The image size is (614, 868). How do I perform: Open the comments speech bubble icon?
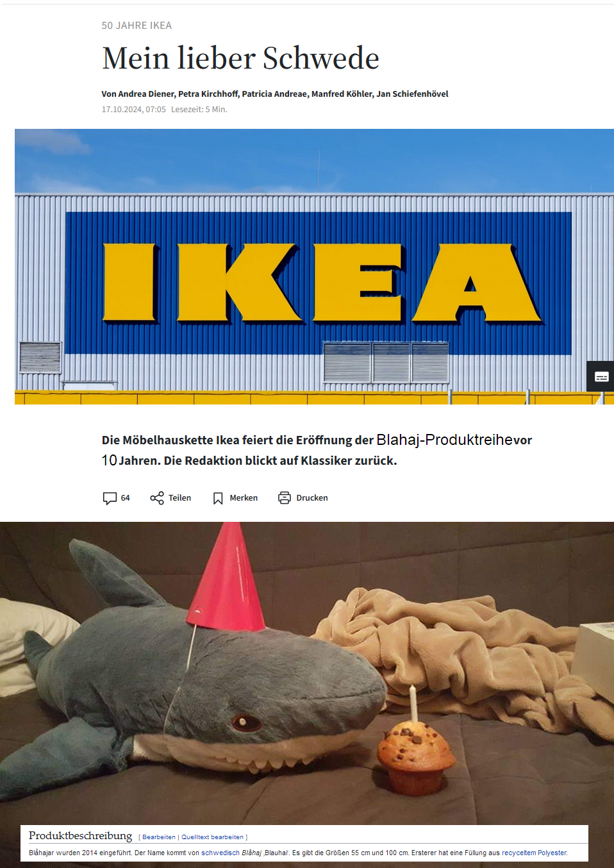point(110,498)
